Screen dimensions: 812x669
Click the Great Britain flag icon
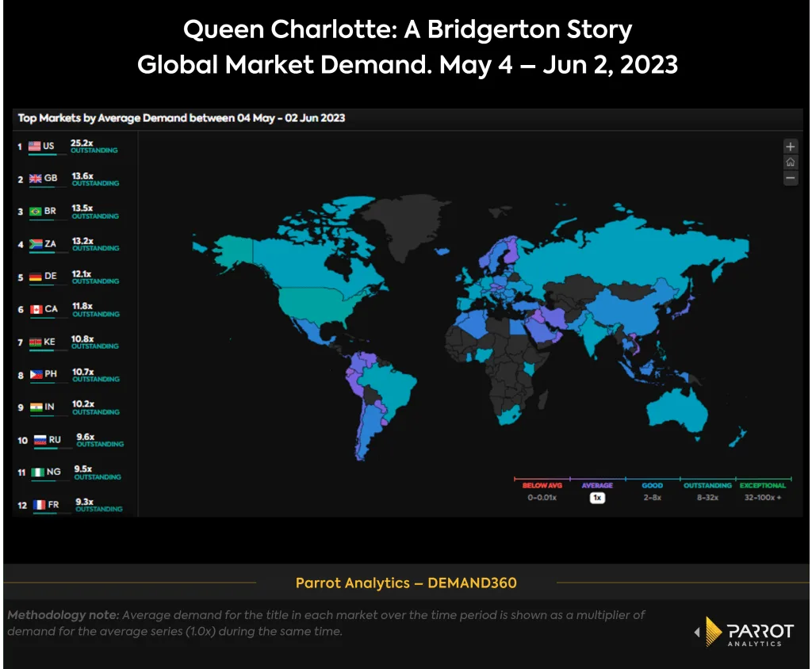click(36, 178)
